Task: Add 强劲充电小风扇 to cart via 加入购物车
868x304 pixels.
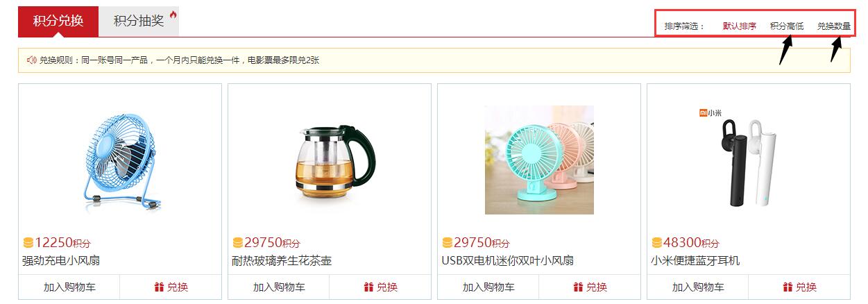Action: point(69,287)
